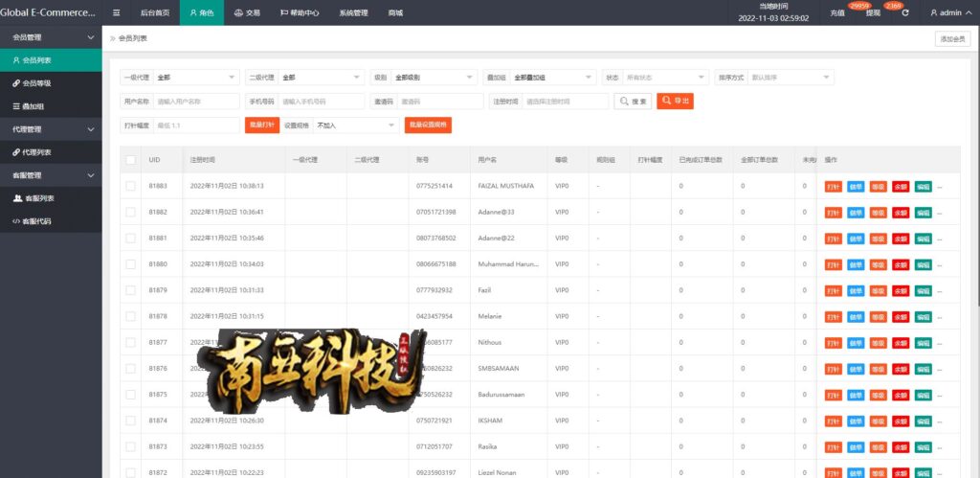Open more actions ellipsis for UID 81883
The height and width of the screenshot is (478, 980).
click(940, 187)
